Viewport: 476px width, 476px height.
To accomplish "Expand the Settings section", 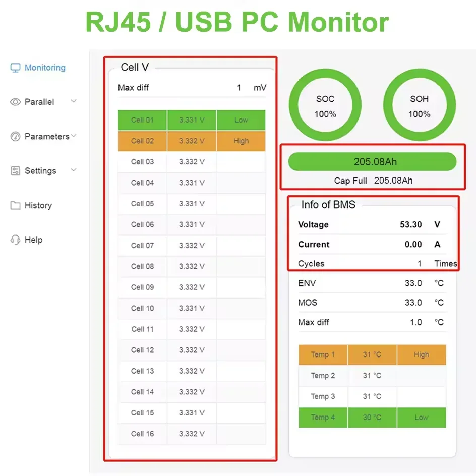I will [74, 171].
